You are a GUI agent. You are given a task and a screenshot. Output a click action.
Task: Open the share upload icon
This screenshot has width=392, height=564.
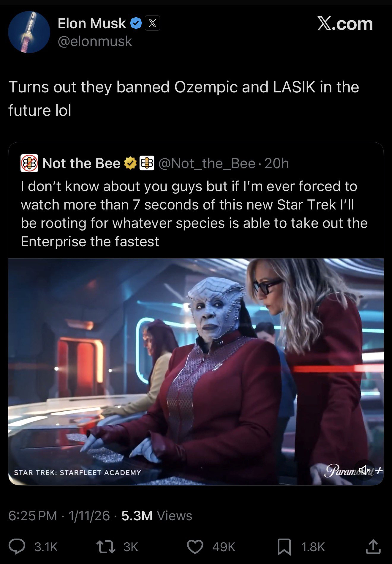point(373,547)
